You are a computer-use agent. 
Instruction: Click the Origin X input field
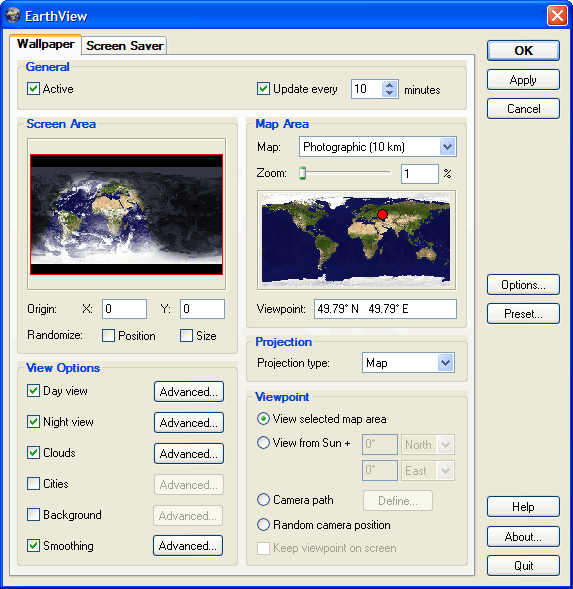[x=124, y=309]
